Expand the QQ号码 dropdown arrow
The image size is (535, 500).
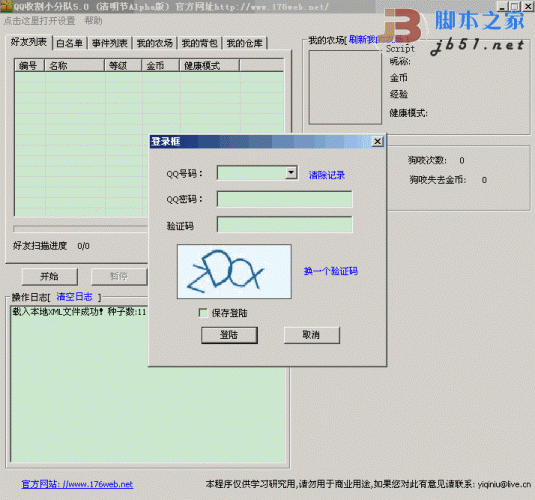click(x=291, y=173)
